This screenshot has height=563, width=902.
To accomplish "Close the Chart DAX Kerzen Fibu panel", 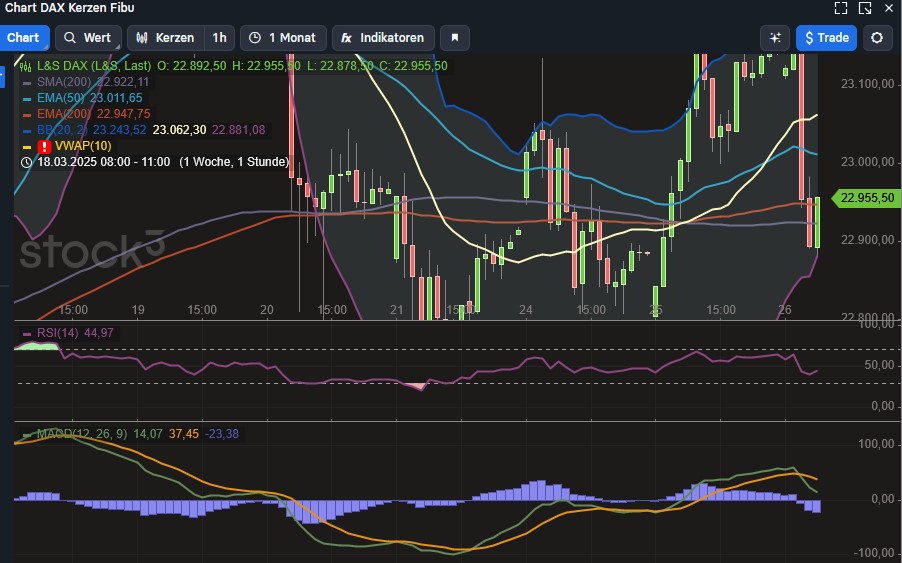I will tap(889, 8).
